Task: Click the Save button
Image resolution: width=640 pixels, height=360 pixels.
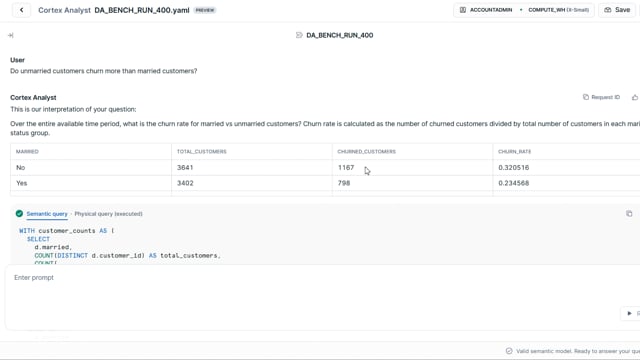Action: click(x=617, y=10)
